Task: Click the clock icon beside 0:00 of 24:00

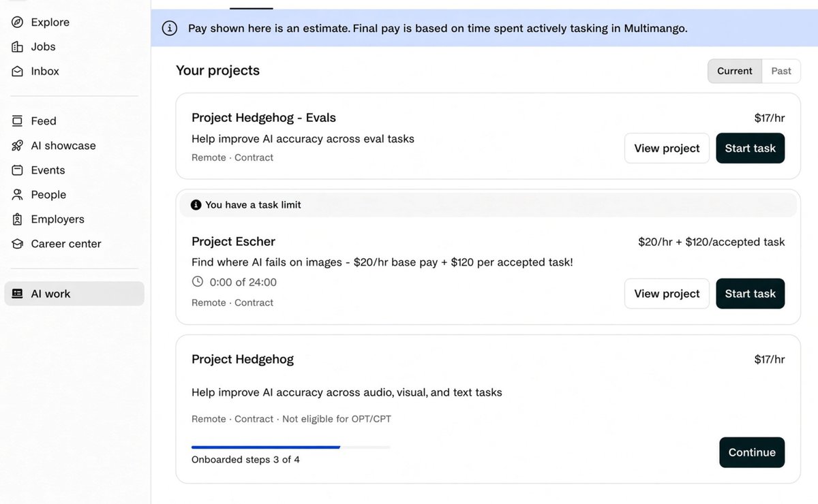Action: coord(198,282)
